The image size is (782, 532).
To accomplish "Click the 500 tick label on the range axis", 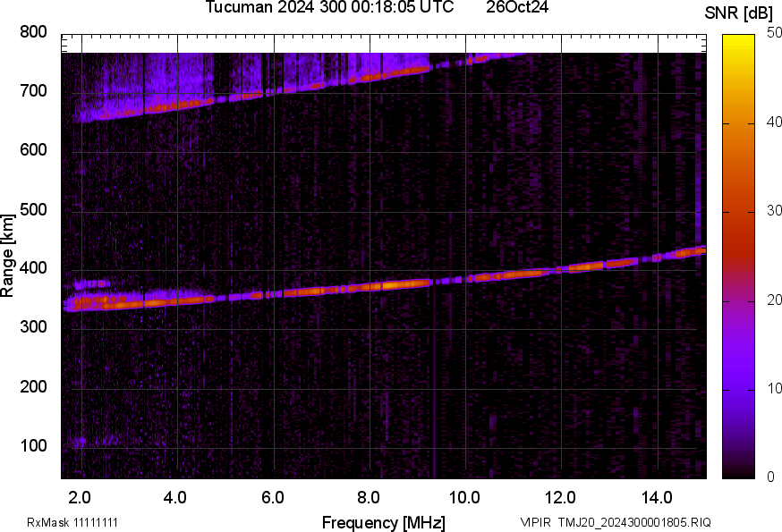I will point(34,210).
